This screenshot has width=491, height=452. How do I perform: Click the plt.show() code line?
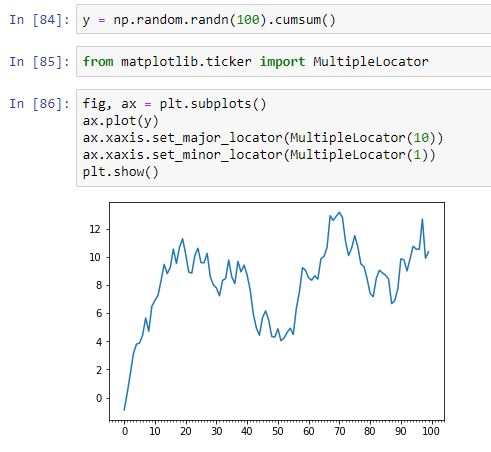(x=120, y=172)
